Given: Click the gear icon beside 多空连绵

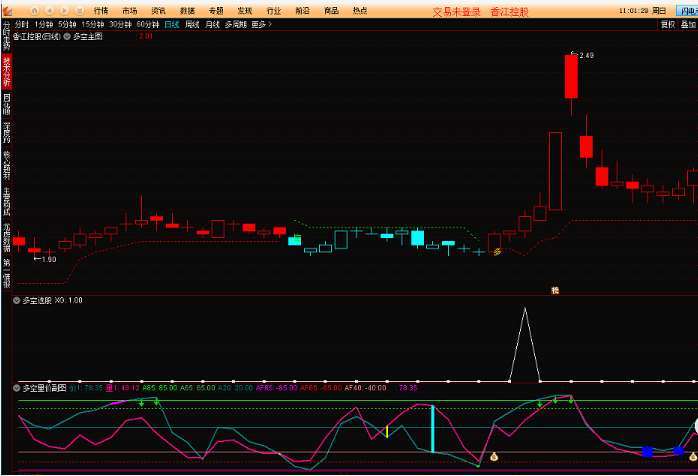Looking at the screenshot, I should 16,300.
